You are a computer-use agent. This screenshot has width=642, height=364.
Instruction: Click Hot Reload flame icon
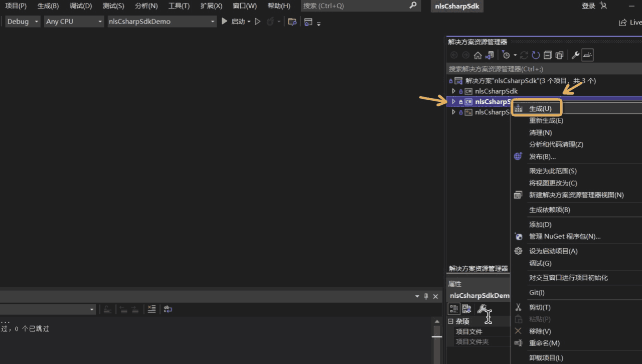[x=270, y=22]
